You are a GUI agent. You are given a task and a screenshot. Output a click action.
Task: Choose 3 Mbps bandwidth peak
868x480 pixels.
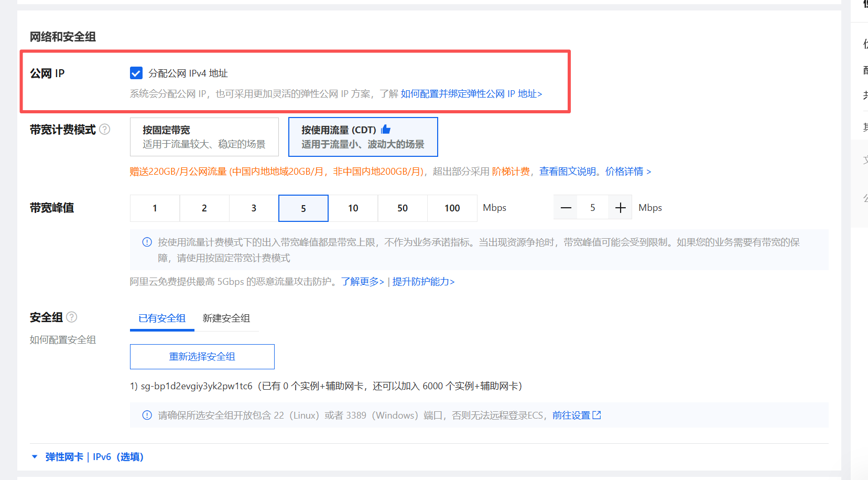[x=254, y=208]
